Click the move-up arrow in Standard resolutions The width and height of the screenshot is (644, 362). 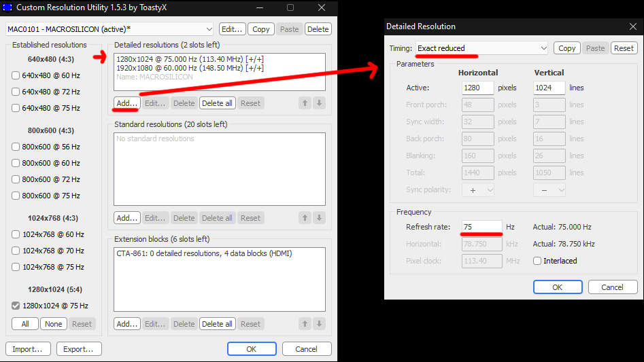pos(305,218)
